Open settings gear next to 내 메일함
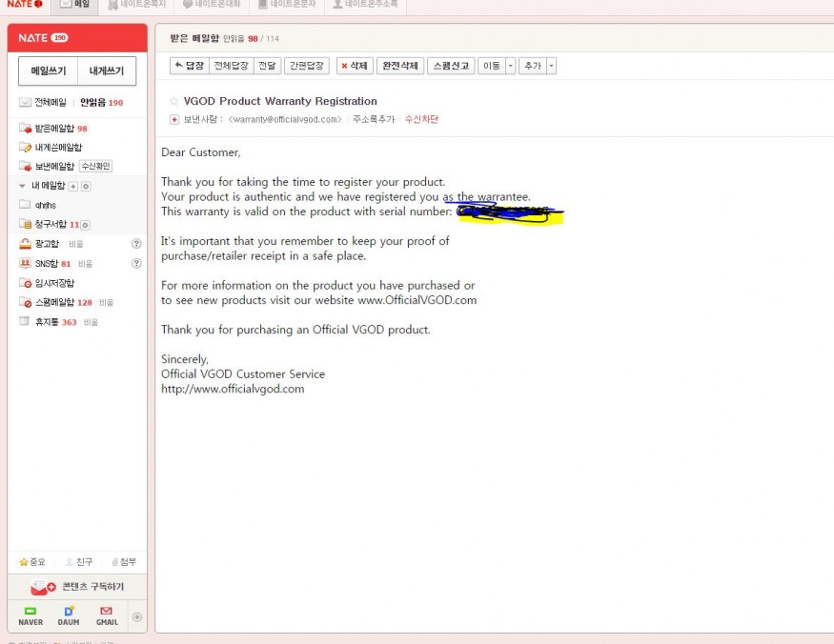The height and width of the screenshot is (644, 834). tap(86, 186)
